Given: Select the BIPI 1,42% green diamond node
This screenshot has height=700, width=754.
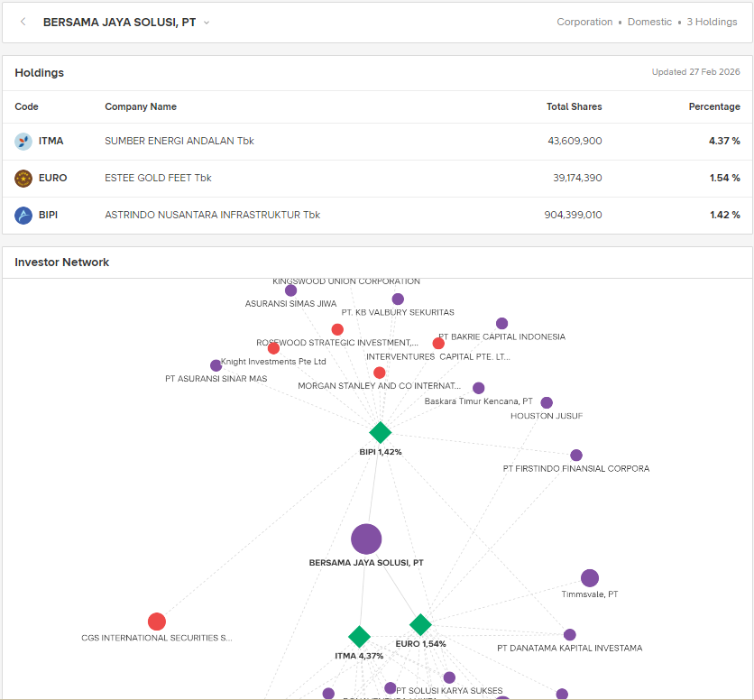Looking at the screenshot, I should 381,432.
